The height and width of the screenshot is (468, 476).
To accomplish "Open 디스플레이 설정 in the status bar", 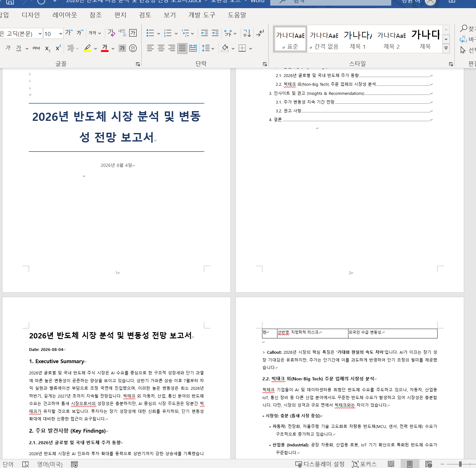I will [x=320, y=464].
